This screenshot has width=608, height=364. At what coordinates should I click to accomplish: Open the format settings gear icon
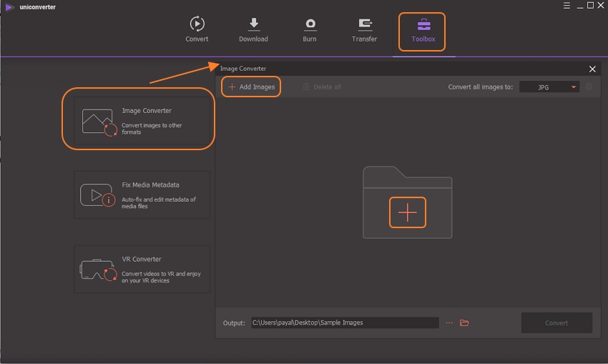click(589, 87)
